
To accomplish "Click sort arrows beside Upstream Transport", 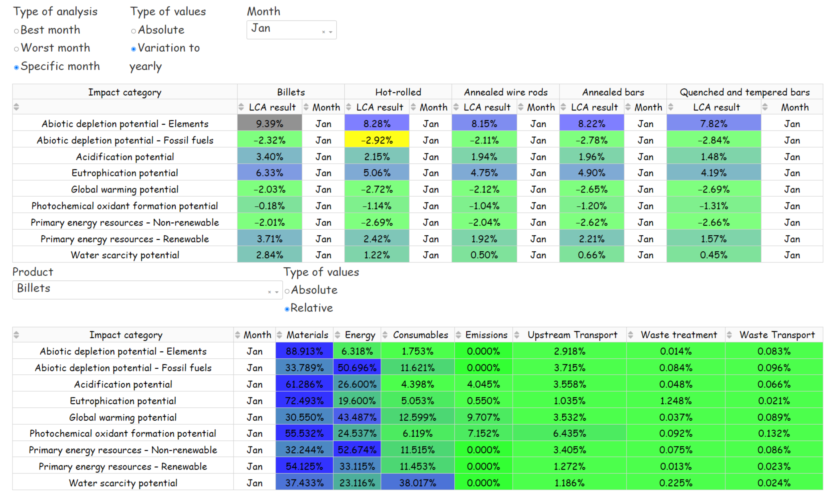I will click(517, 335).
